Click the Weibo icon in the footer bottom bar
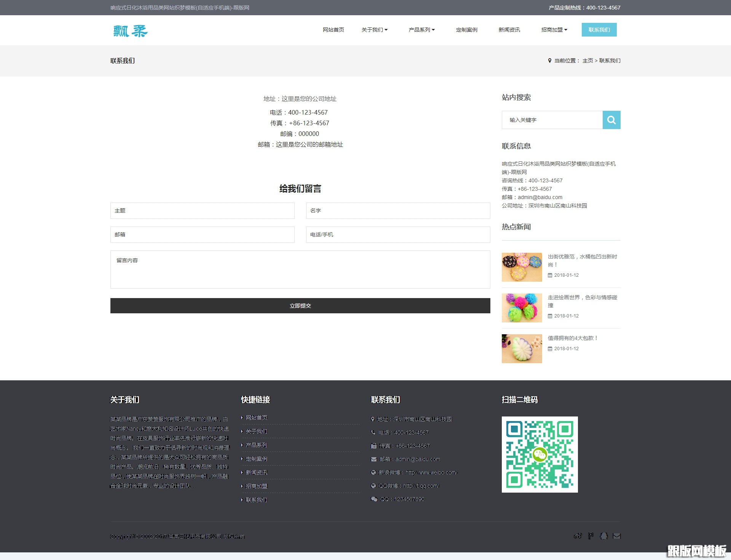 [578, 536]
